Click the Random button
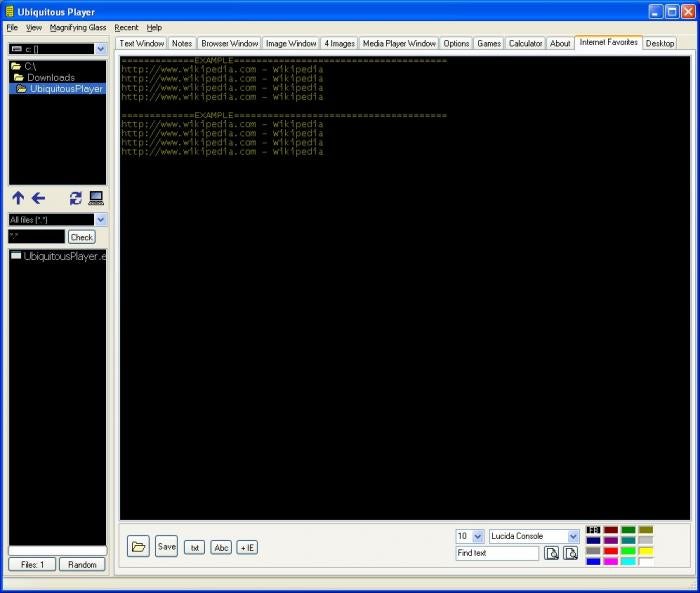This screenshot has width=700, height=593. pyautogui.click(x=82, y=564)
